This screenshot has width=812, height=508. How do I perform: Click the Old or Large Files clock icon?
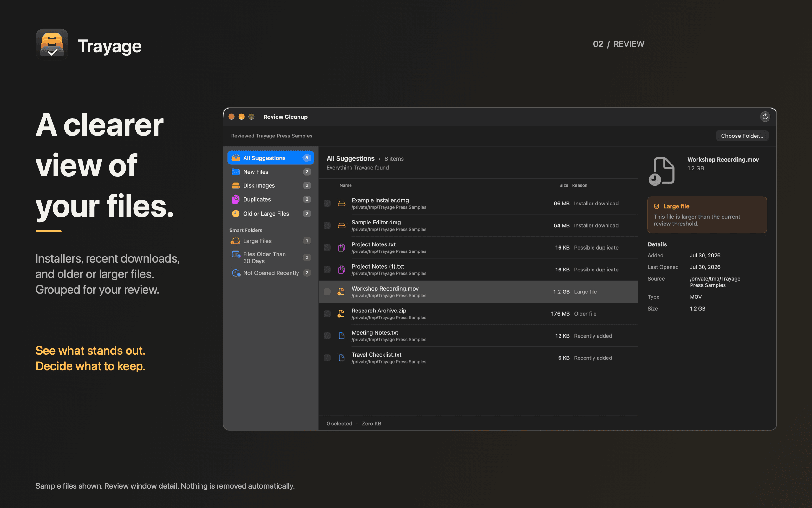point(236,213)
